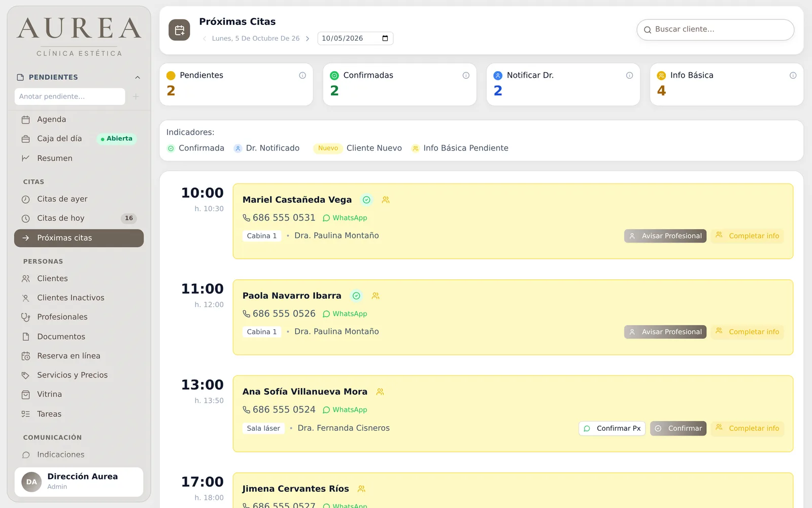The image size is (812, 508).
Task: Open Caja del día section
Action: (79, 139)
